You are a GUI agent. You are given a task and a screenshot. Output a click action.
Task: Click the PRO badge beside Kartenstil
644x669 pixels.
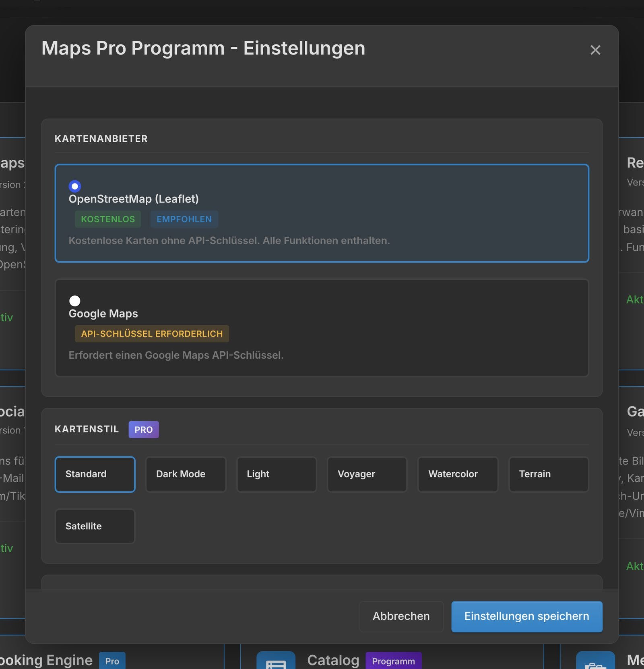pyautogui.click(x=144, y=429)
